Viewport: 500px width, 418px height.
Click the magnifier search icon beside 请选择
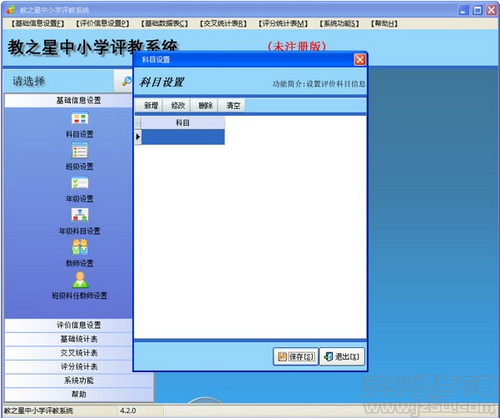pos(126,81)
